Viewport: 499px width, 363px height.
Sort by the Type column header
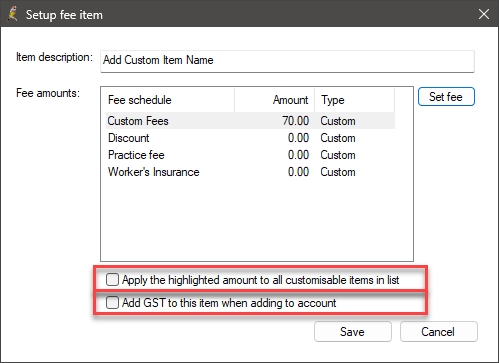(x=354, y=100)
